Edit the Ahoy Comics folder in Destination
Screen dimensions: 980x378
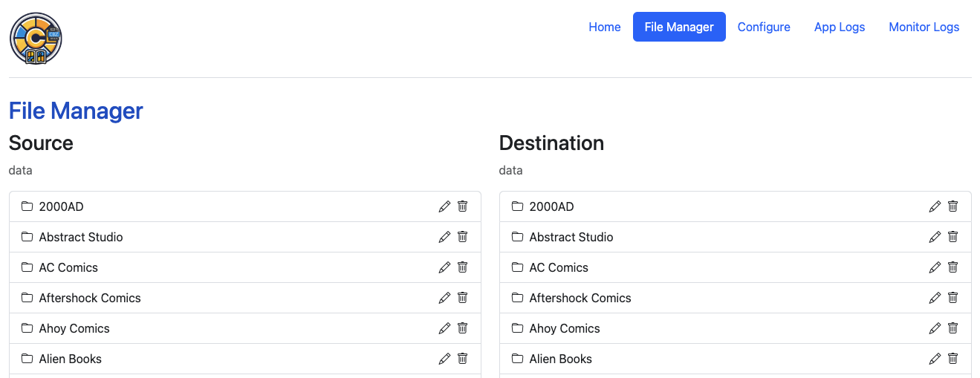click(x=935, y=328)
